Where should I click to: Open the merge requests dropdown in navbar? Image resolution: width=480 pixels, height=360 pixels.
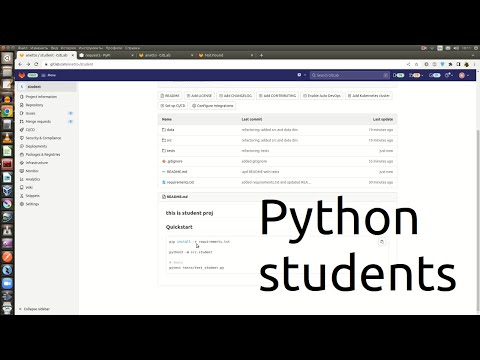click(x=416, y=75)
